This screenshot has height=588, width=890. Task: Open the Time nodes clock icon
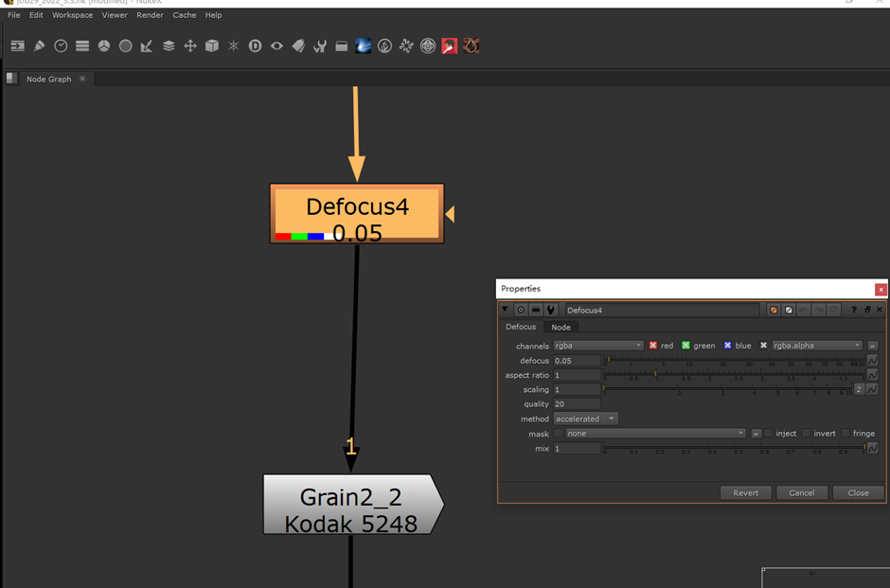click(x=61, y=45)
